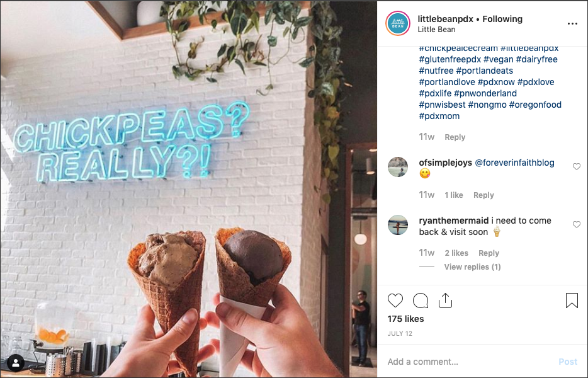
Task: Reply to ofsimplejoys' comment
Action: (x=483, y=195)
